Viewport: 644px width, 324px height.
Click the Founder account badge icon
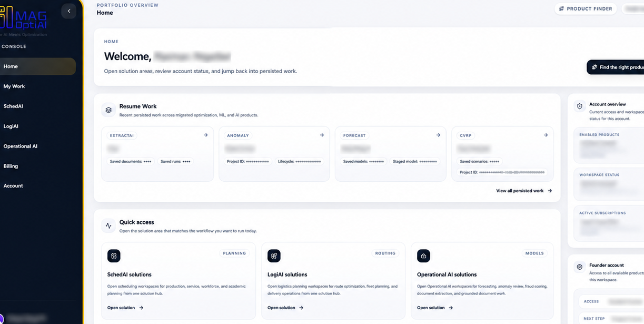580,267
